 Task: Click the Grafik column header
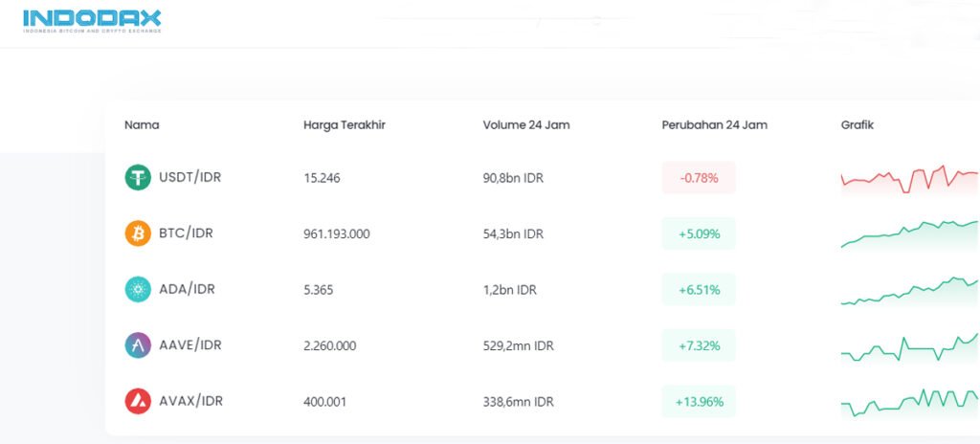click(857, 125)
